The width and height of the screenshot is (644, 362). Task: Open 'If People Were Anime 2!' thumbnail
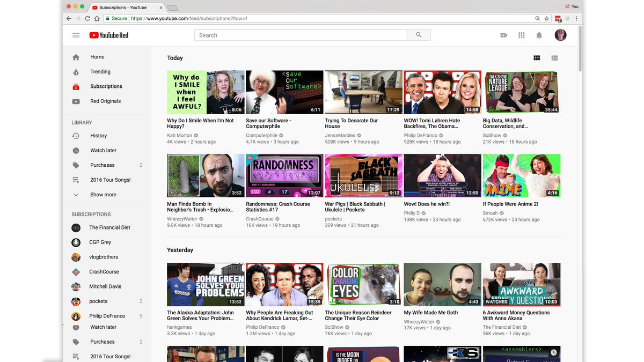(522, 176)
